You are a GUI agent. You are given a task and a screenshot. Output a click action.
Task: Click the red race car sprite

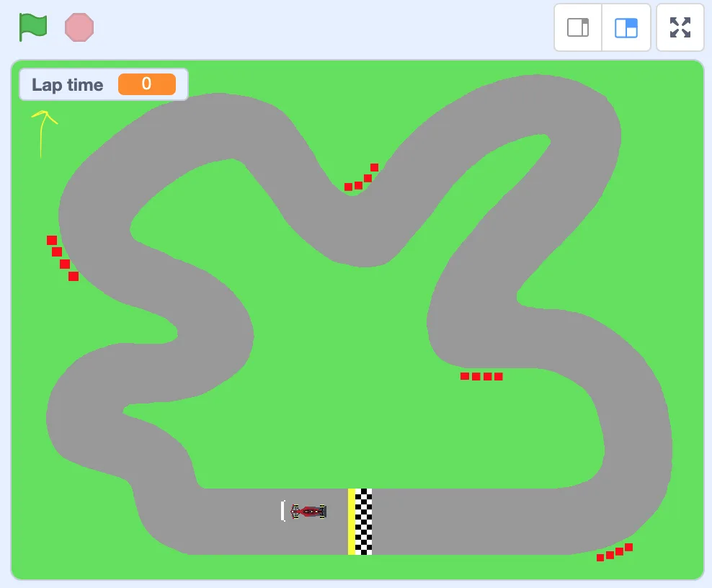point(308,512)
